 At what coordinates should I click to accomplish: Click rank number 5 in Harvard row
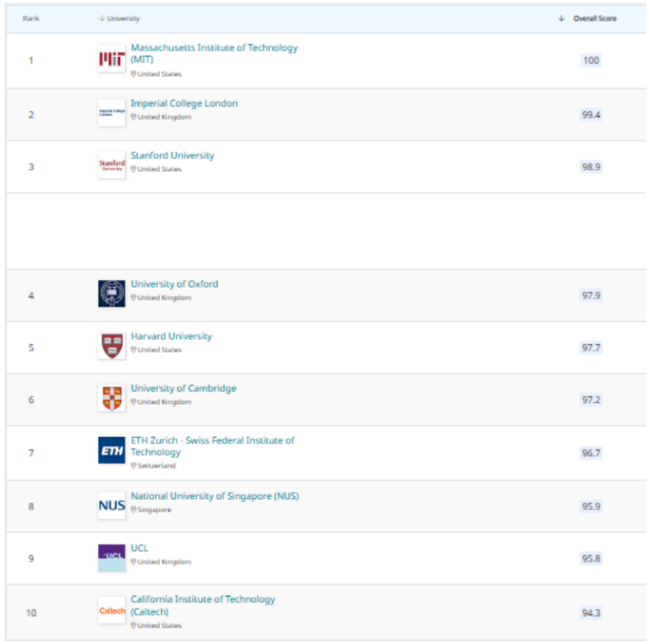pos(31,348)
